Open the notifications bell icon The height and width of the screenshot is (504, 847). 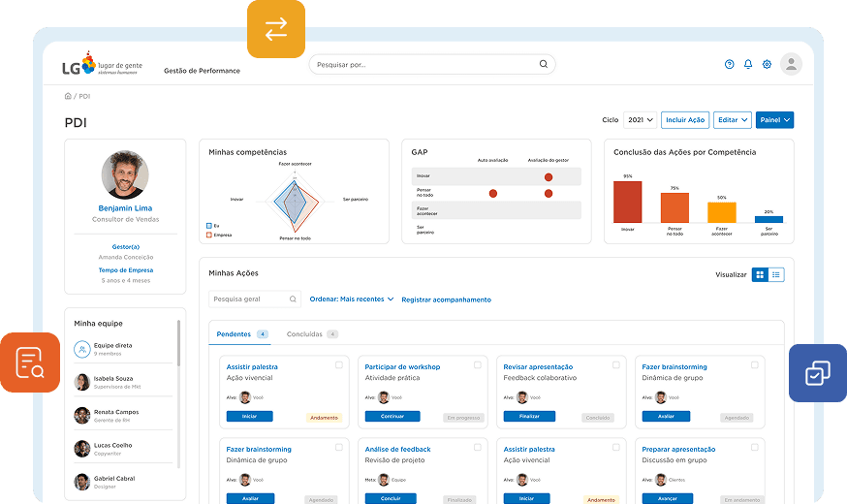coord(748,65)
